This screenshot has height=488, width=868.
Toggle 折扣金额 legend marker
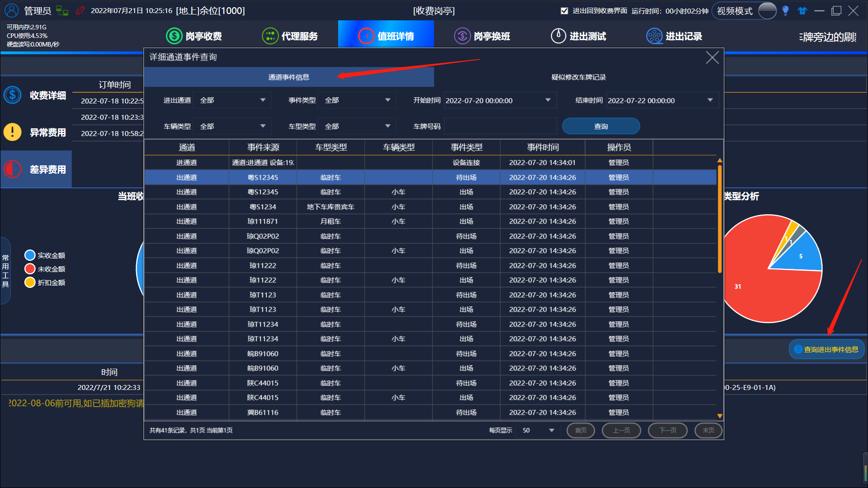(30, 282)
